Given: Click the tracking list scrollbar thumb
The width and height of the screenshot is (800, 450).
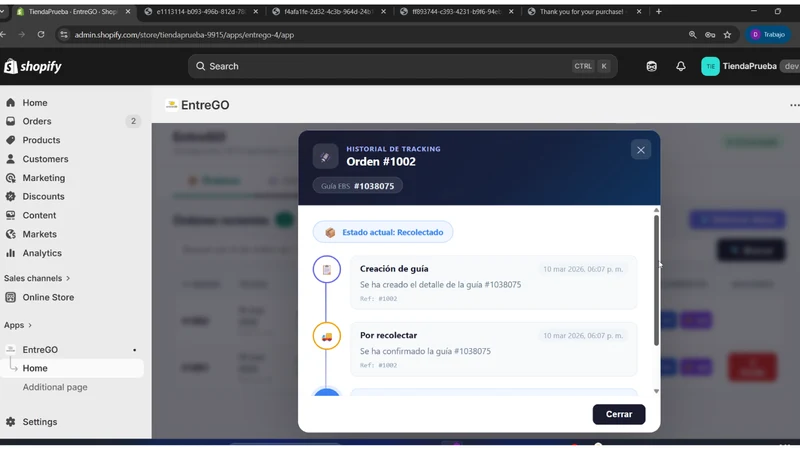Looking at the screenshot, I should tap(656, 280).
